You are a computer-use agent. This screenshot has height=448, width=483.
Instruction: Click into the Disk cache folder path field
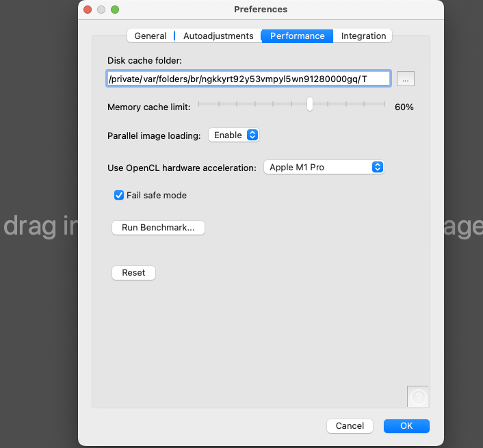click(248, 79)
